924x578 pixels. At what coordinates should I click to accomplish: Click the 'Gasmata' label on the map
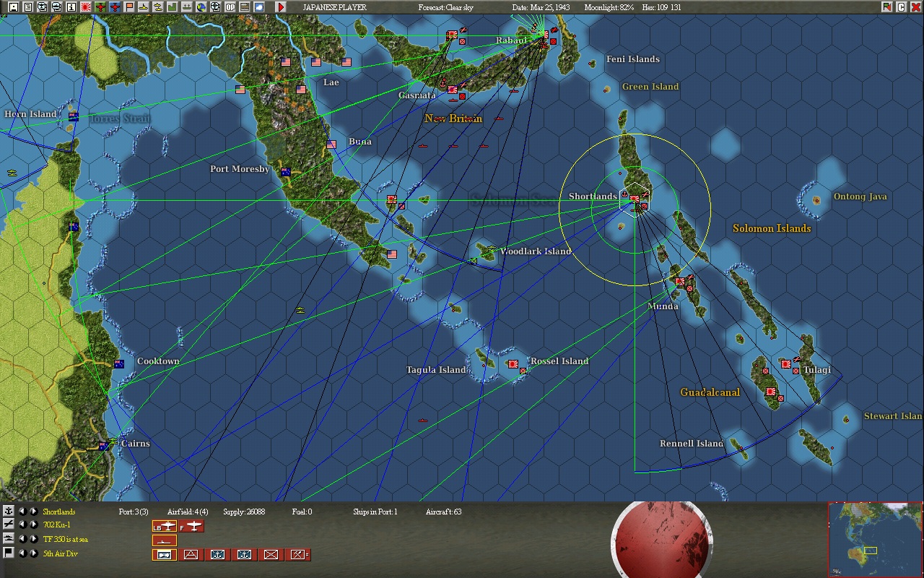click(417, 95)
